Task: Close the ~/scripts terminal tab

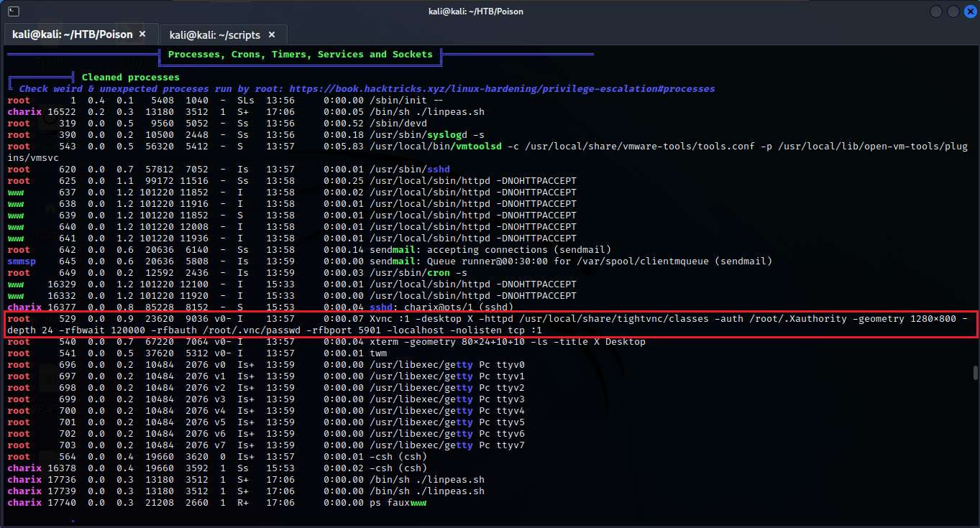Action: (273, 34)
